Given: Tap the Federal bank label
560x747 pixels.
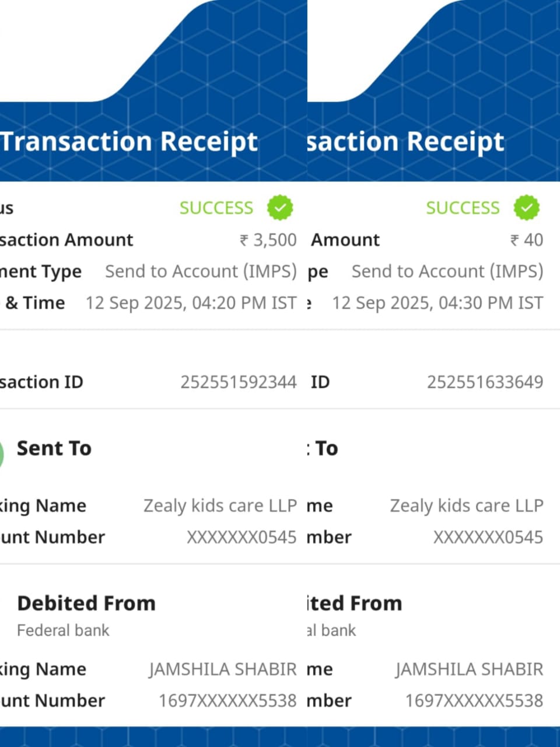Looking at the screenshot, I should pyautogui.click(x=63, y=630).
